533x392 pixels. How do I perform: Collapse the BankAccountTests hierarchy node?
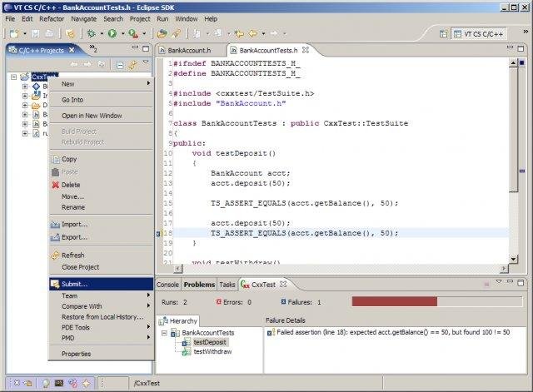pyautogui.click(x=164, y=333)
